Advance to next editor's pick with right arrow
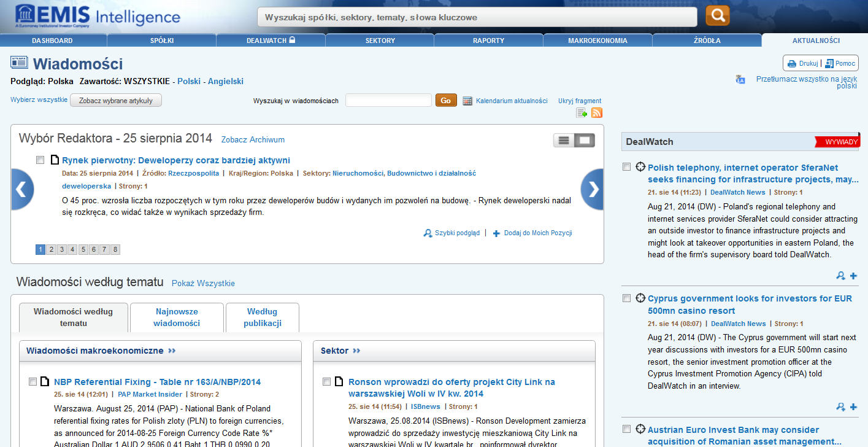The image size is (868, 447). pos(592,189)
